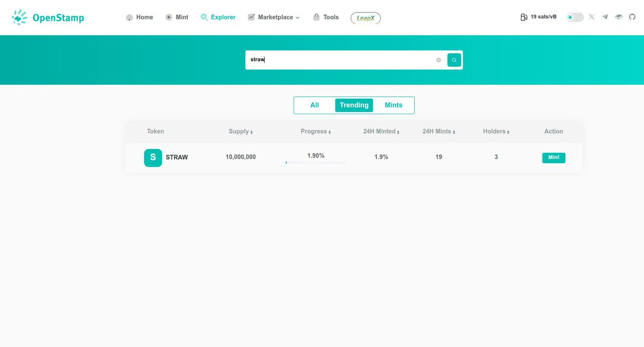Image resolution: width=644 pixels, height=347 pixels.
Task: Open the Telegram link icon
Action: [x=605, y=17]
